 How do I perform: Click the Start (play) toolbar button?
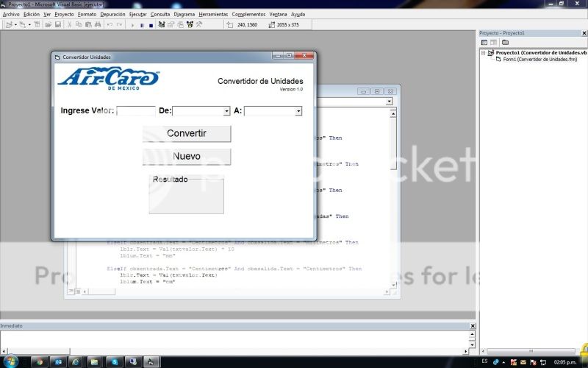[x=132, y=25]
